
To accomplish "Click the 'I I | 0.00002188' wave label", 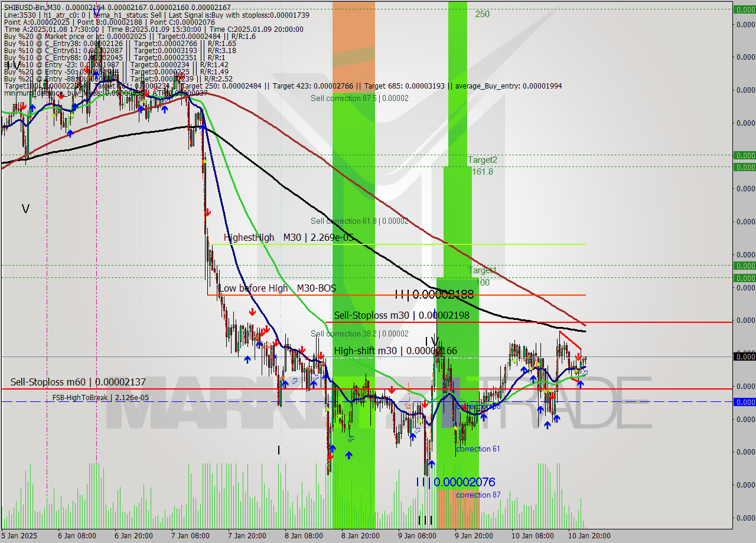I will pos(434,294).
